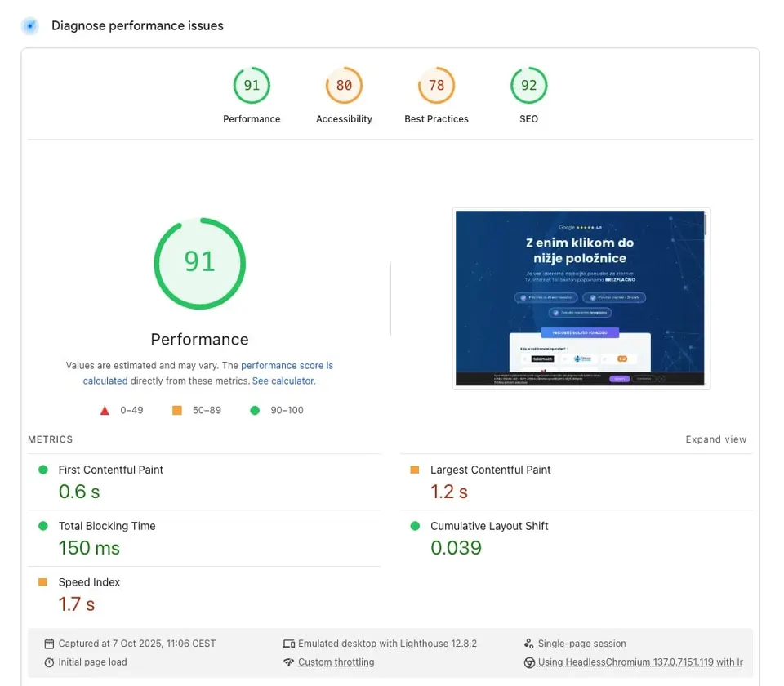Click the Performance label under the top gauge
Image resolution: width=784 pixels, height=686 pixels.
click(252, 119)
